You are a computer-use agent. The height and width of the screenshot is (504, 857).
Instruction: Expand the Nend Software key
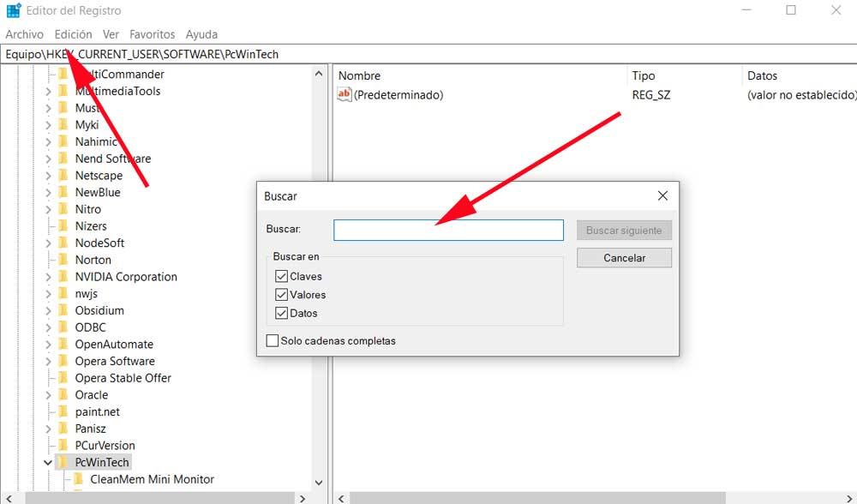(48, 159)
